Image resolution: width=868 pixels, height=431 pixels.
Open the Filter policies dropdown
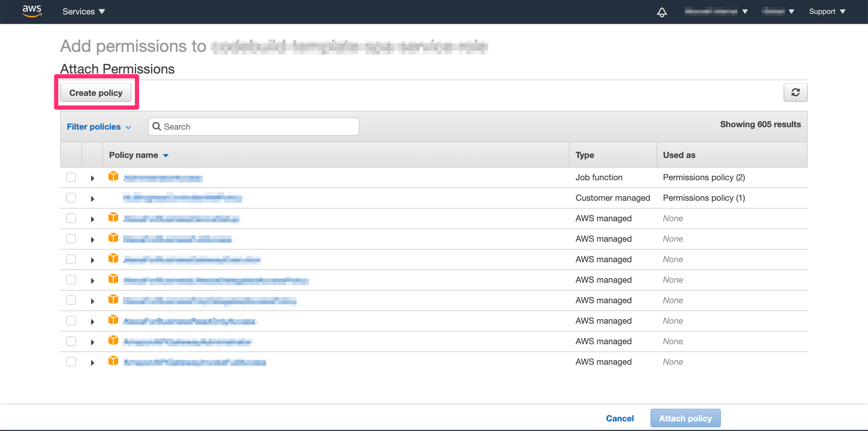click(98, 127)
